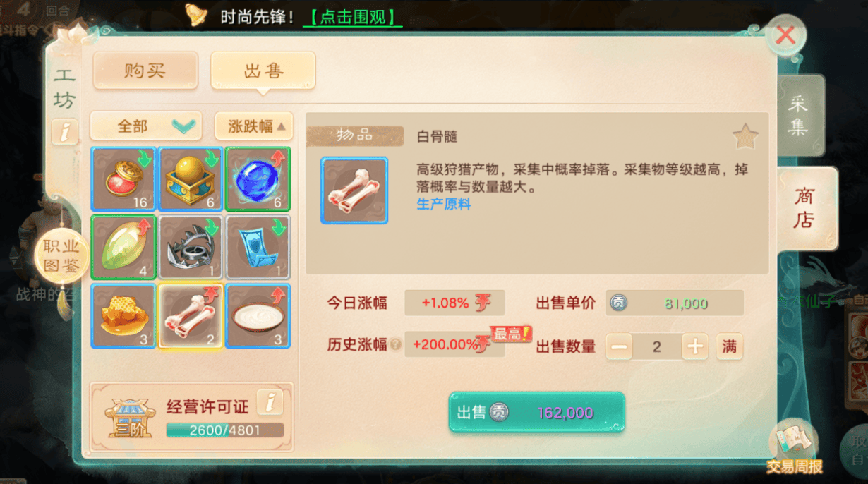
Task: Click the 出售 162,000 confirm button
Action: click(x=537, y=413)
